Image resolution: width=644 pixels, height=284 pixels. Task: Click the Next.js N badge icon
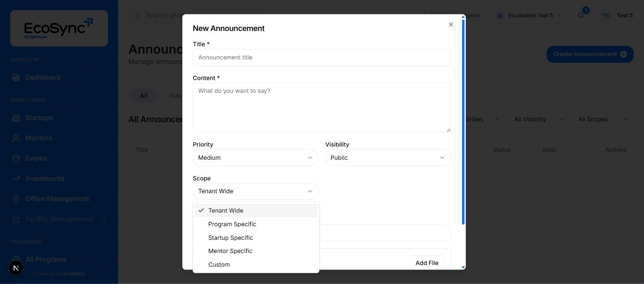tap(16, 268)
